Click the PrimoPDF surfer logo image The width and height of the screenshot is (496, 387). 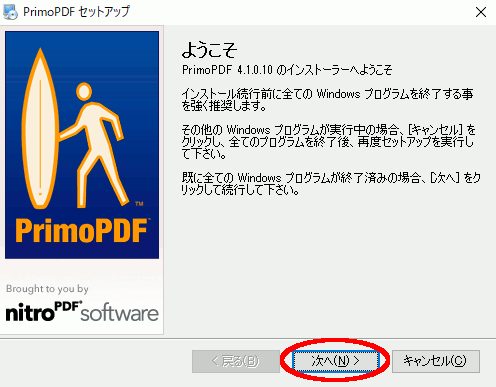[82, 145]
